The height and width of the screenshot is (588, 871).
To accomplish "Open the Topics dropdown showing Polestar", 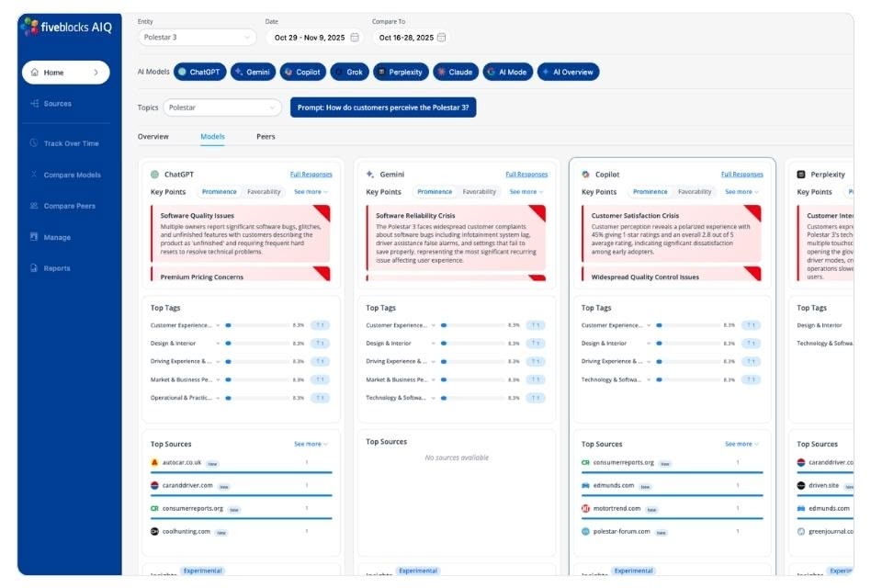I will point(222,107).
